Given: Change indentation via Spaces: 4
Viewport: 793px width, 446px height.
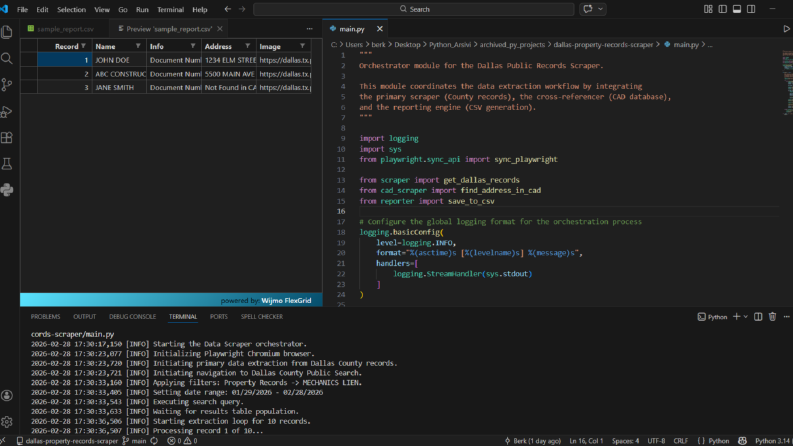Looking at the screenshot, I should pos(626,441).
